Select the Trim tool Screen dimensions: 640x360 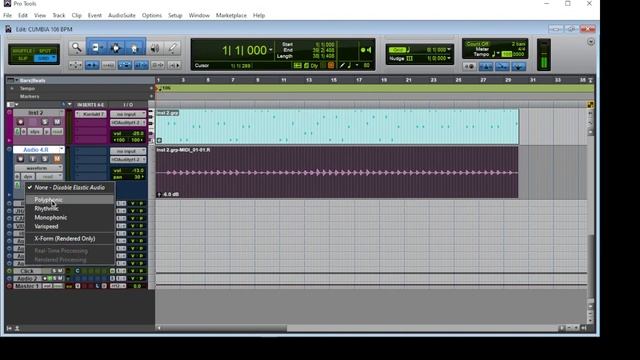pyautogui.click(x=96, y=48)
